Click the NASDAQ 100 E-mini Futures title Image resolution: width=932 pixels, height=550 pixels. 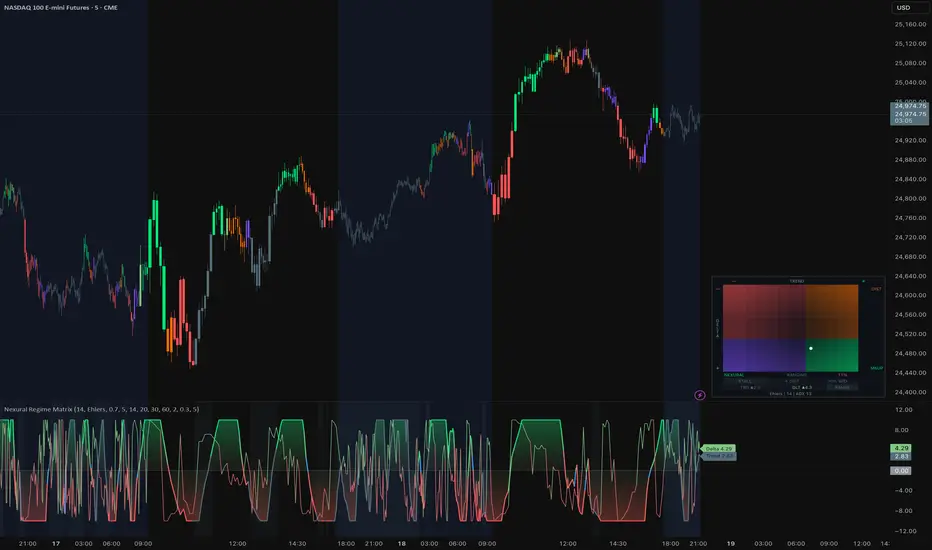coord(61,8)
